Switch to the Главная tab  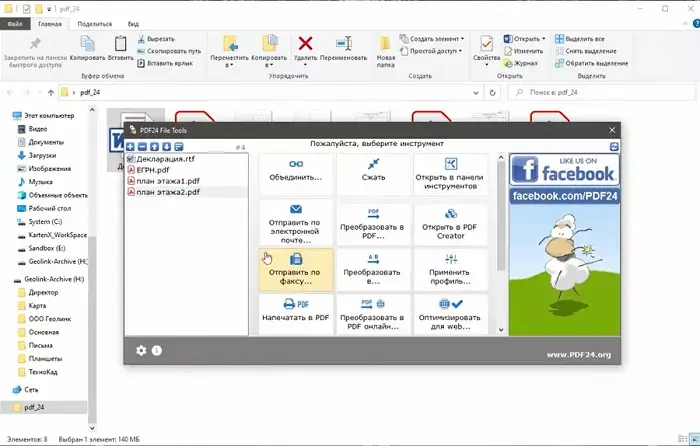50,24
